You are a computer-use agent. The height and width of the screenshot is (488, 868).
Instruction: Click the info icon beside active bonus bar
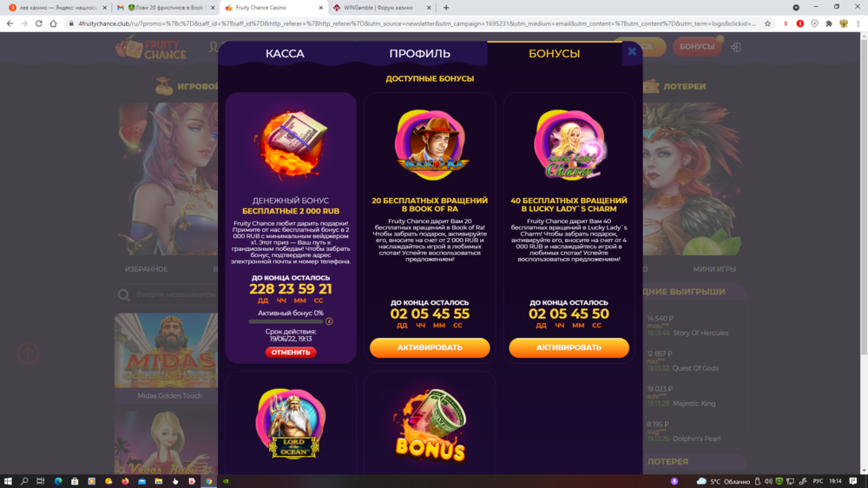tap(329, 321)
